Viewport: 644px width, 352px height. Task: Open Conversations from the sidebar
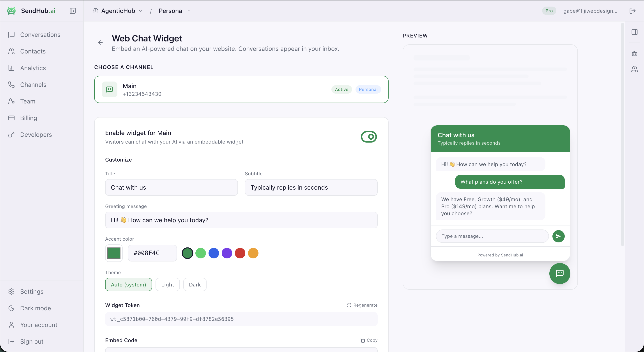(x=40, y=35)
